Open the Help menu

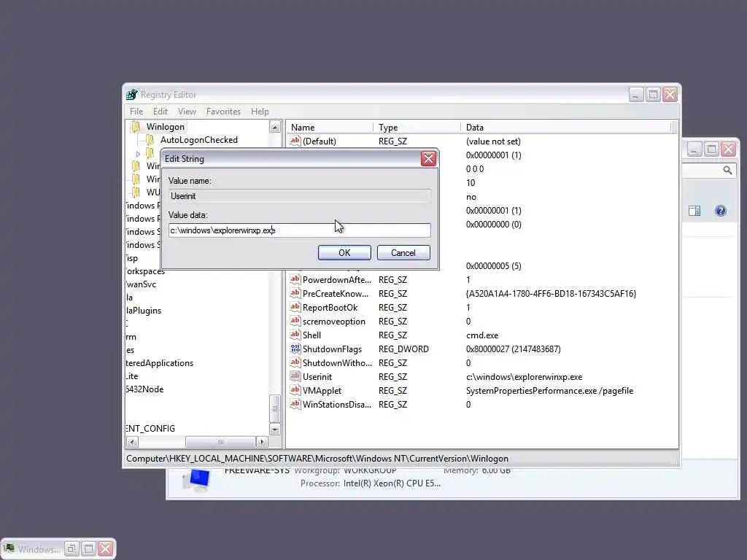pos(260,112)
